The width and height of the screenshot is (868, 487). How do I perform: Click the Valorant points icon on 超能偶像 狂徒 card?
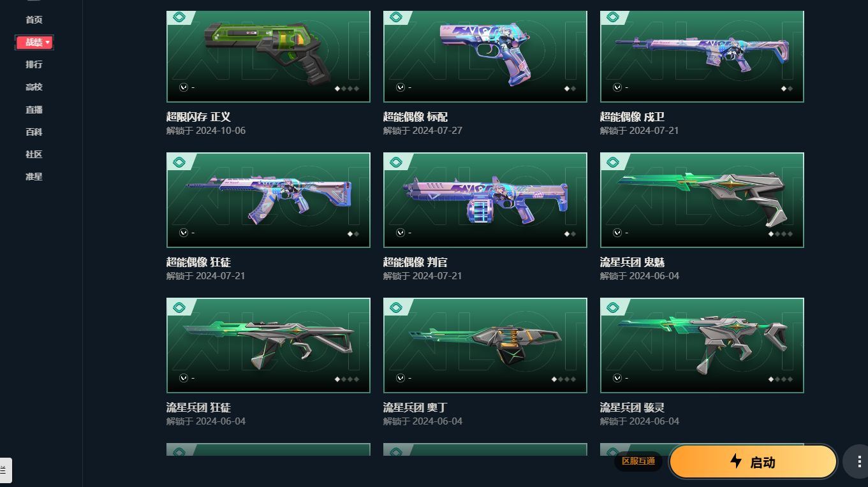tap(184, 233)
